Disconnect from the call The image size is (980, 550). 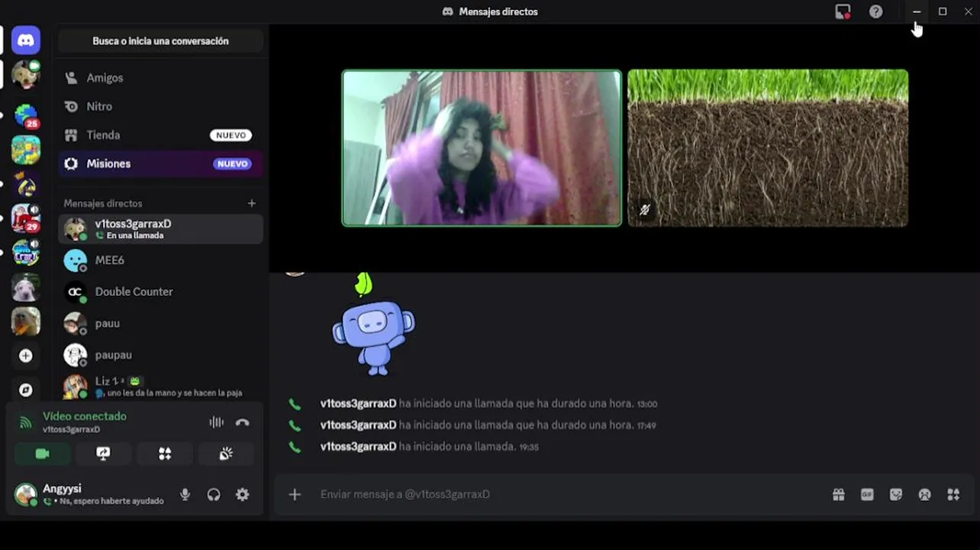[243, 422]
